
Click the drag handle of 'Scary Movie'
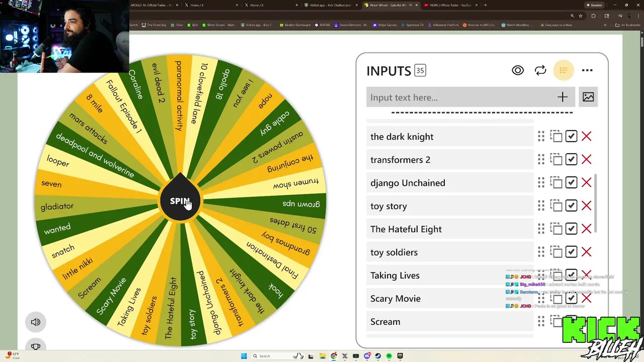pyautogui.click(x=541, y=298)
